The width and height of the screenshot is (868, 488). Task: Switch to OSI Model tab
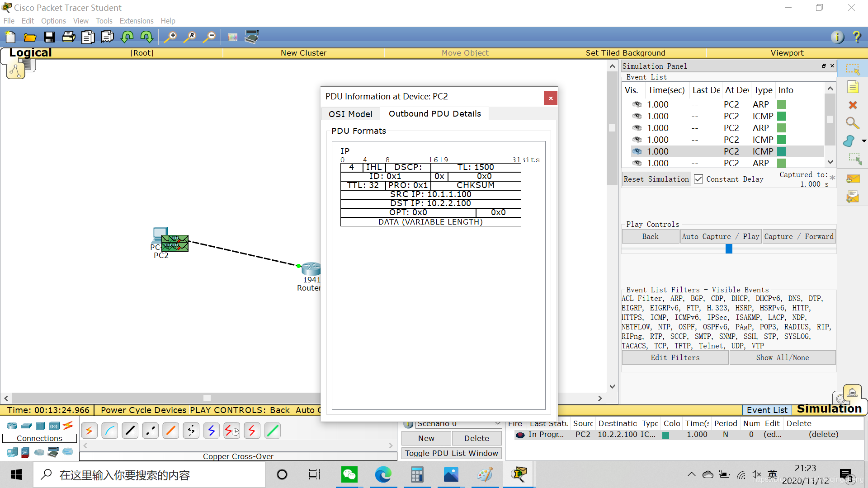click(350, 114)
